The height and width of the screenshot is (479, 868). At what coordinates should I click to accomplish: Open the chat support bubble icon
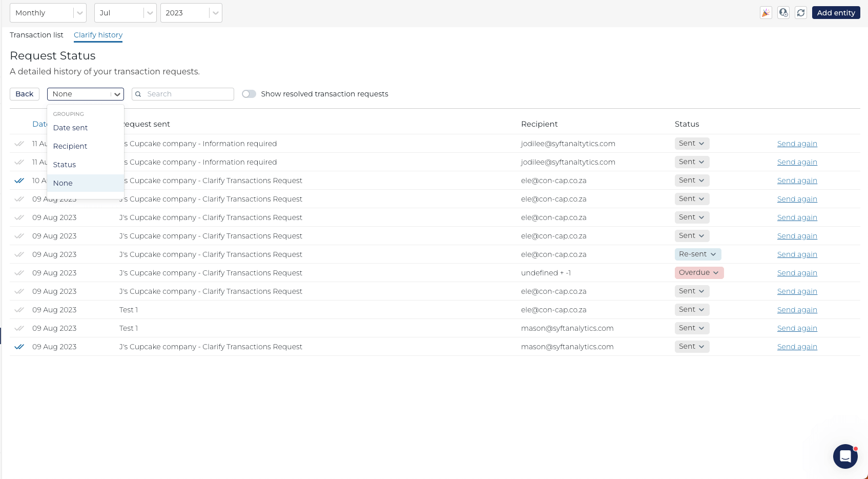pyautogui.click(x=845, y=456)
